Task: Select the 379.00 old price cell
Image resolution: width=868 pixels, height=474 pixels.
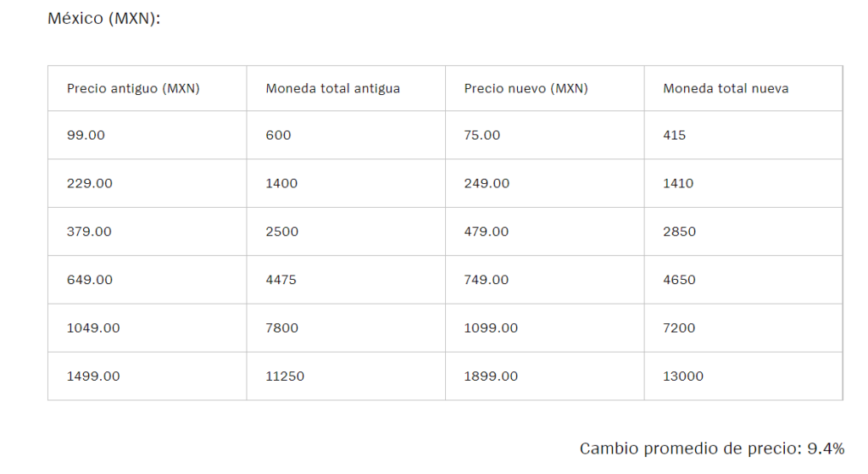Action: click(x=89, y=231)
